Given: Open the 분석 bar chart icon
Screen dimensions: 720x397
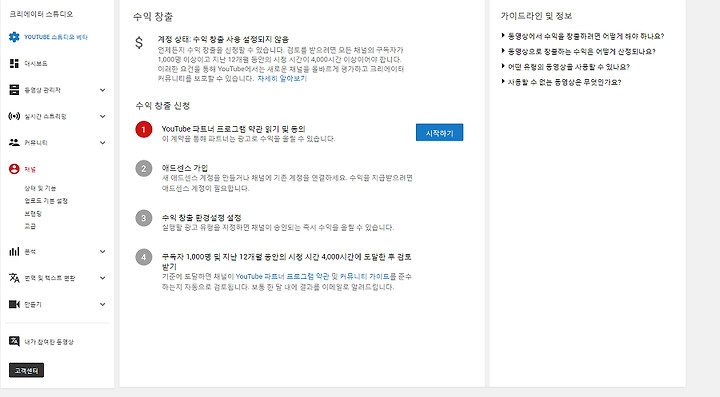Looking at the screenshot, I should (14, 252).
